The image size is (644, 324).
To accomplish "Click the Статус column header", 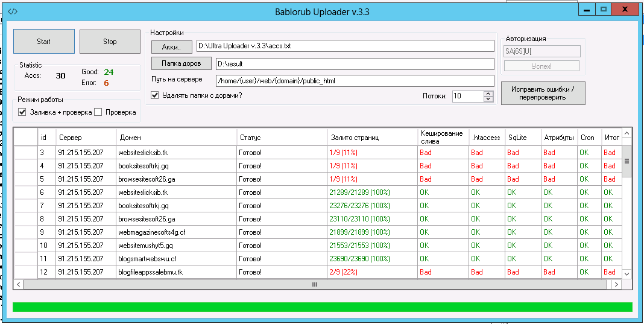I will click(x=282, y=138).
